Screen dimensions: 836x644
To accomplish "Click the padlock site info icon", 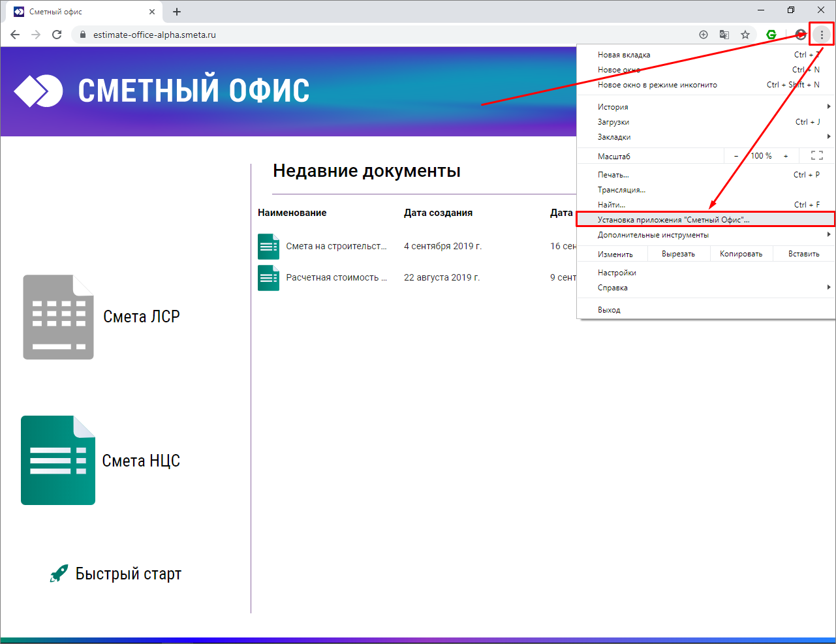I will tap(82, 35).
